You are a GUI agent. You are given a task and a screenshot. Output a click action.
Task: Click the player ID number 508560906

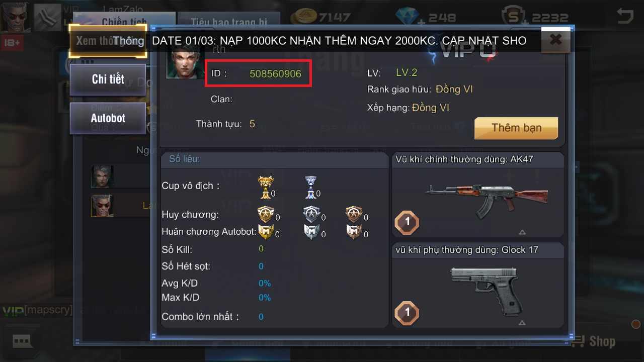275,74
